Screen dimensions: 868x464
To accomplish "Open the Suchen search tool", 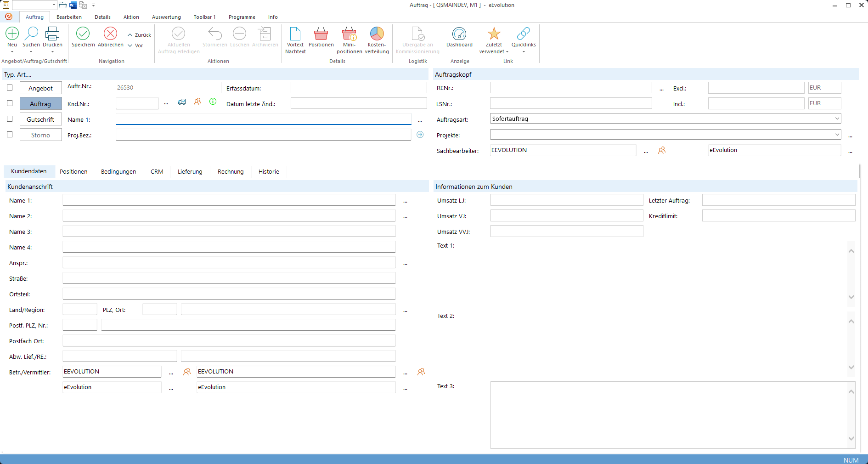I will coord(31,37).
